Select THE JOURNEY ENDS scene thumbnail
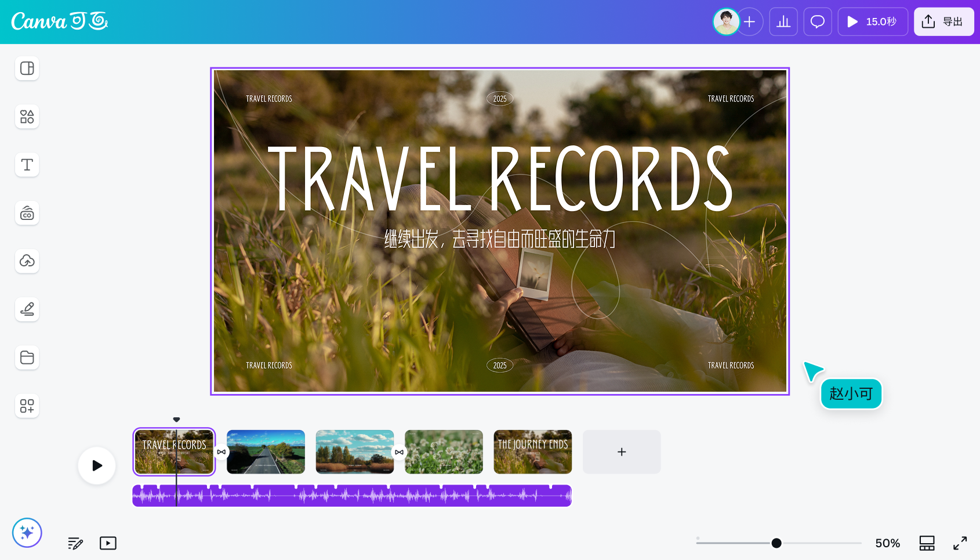This screenshot has height=560, width=980. point(533,452)
